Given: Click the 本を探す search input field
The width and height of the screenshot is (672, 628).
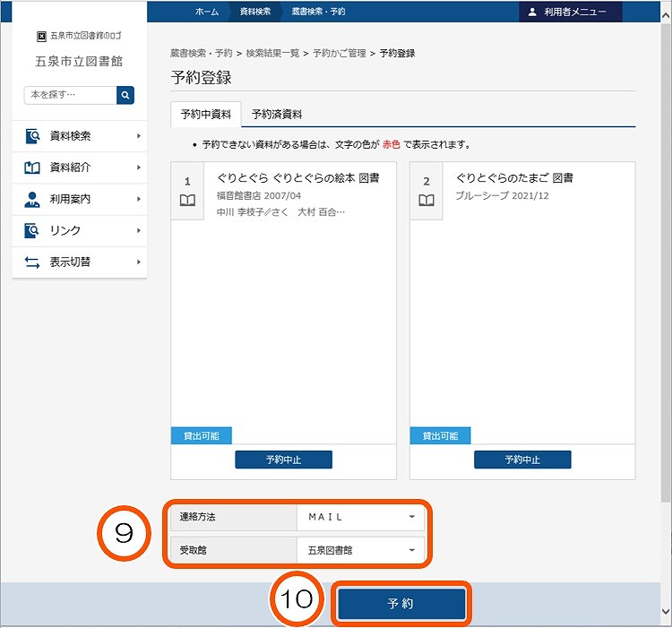Looking at the screenshot, I should pos(70,95).
